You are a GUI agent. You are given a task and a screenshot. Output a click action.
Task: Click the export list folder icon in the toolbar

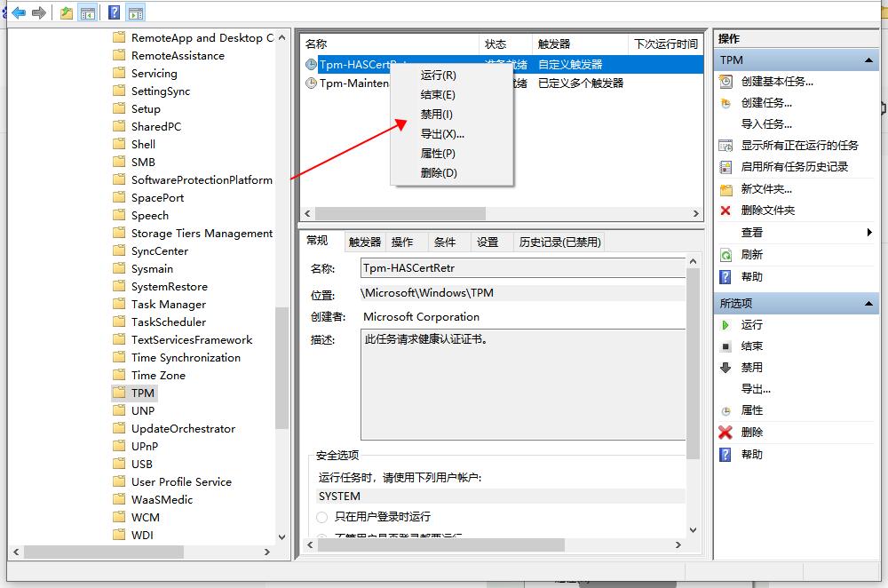pyautogui.click(x=66, y=12)
